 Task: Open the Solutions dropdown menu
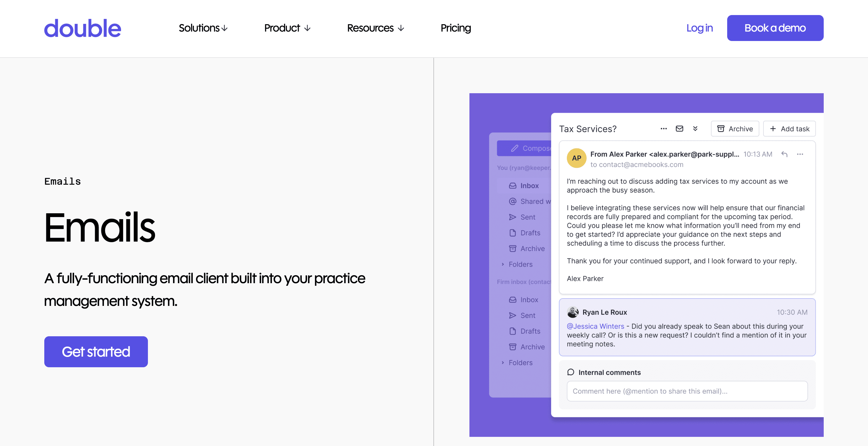coord(203,28)
